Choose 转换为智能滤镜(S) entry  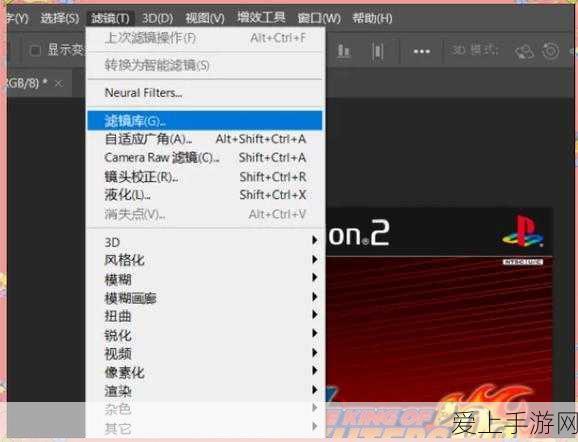[205, 66]
